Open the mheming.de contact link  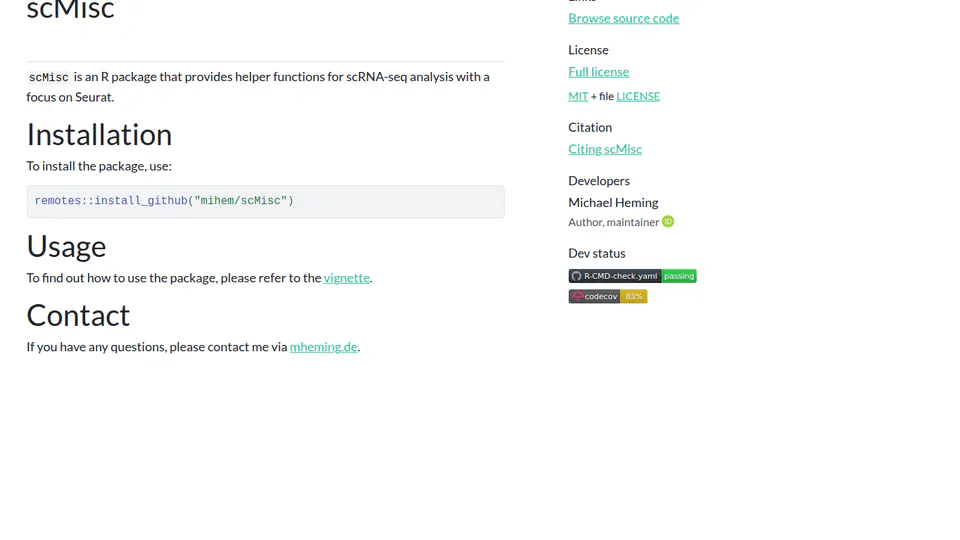[x=323, y=347]
